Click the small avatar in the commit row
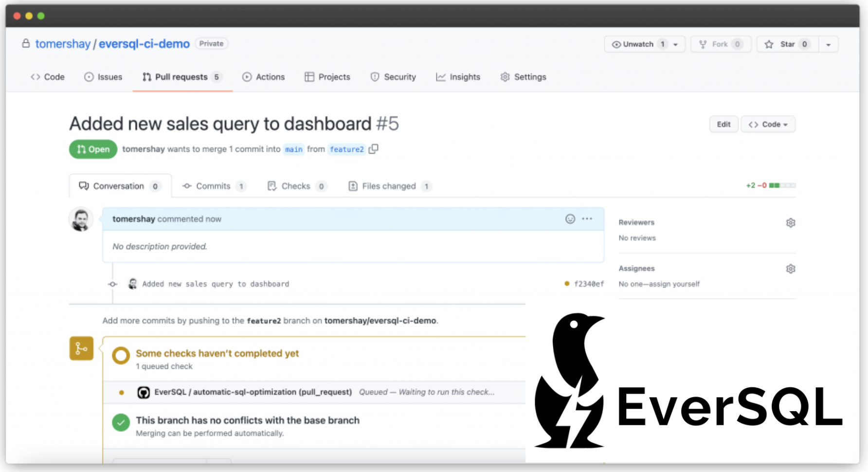 coord(132,284)
